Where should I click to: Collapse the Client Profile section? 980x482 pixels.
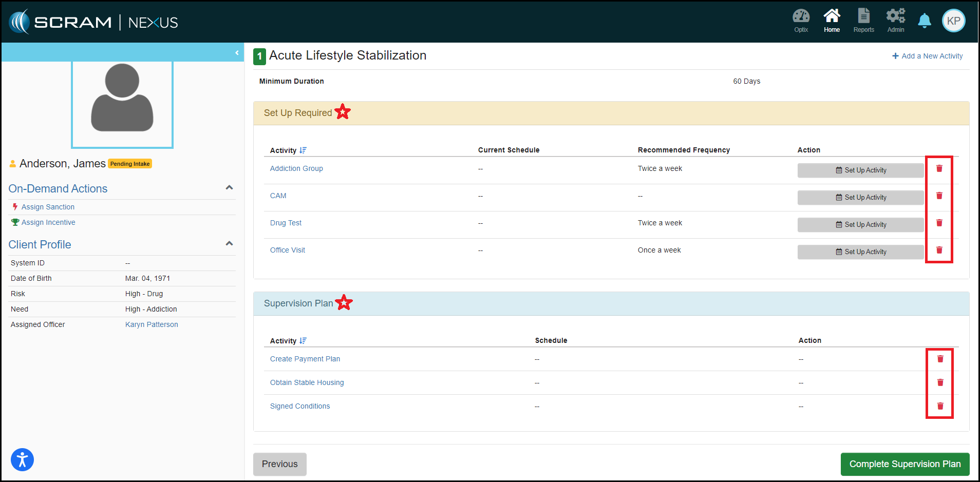click(x=229, y=244)
